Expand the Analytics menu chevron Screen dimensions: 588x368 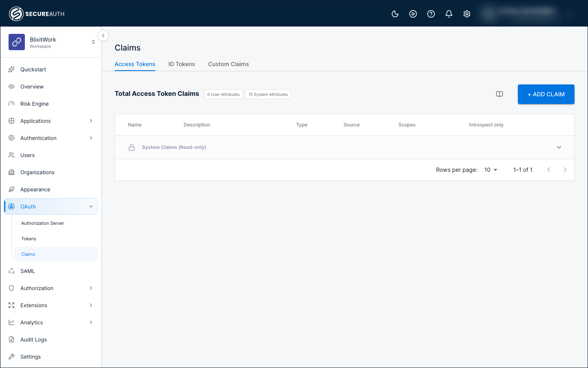tap(91, 322)
